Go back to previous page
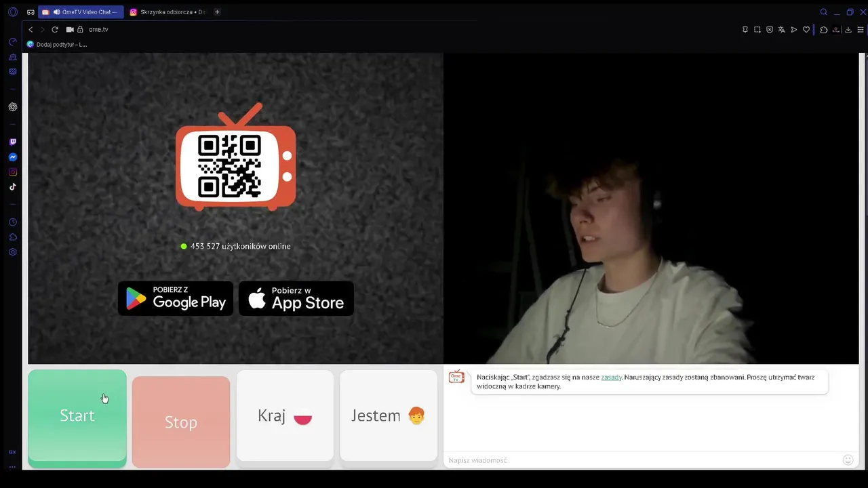The image size is (868, 488). coord(31,30)
